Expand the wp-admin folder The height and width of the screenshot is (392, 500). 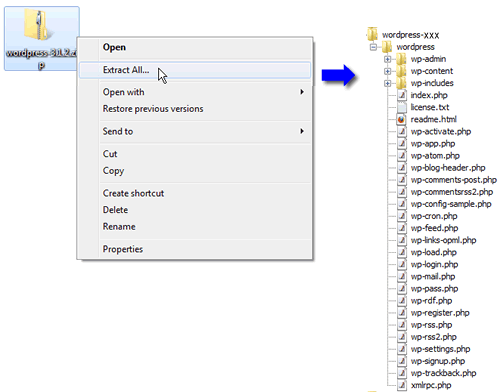[387, 59]
